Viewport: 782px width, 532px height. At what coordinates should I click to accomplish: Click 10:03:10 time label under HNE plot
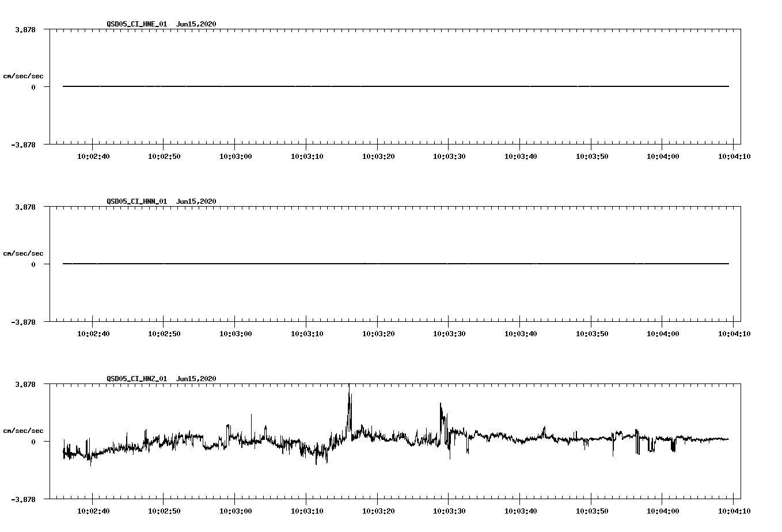pyautogui.click(x=306, y=156)
